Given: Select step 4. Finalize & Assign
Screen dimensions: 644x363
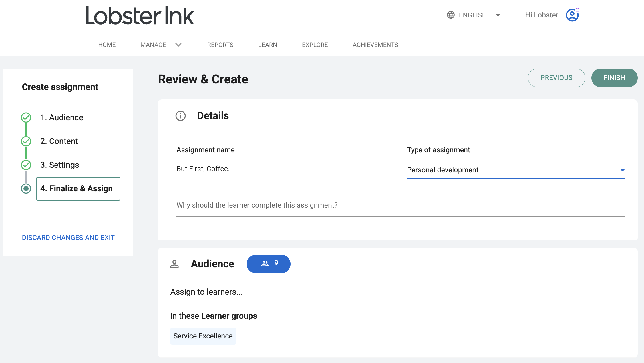Looking at the screenshot, I should (78, 189).
